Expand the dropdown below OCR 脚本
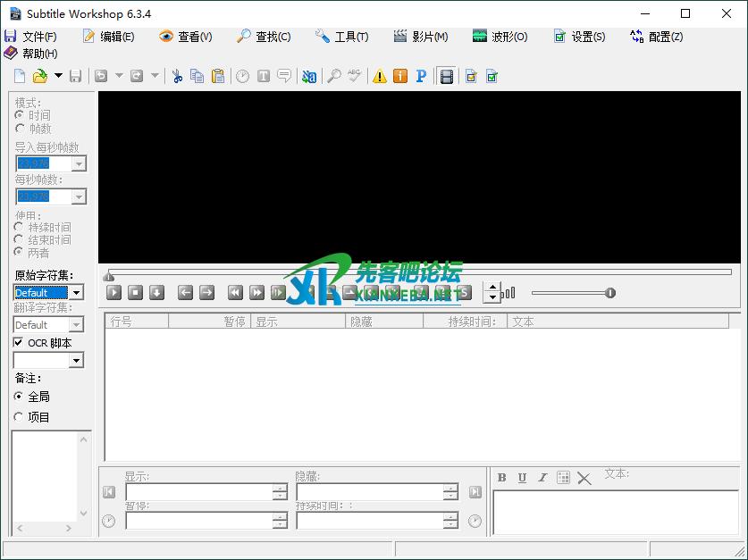Viewport: 748px width, 560px height. pos(76,361)
